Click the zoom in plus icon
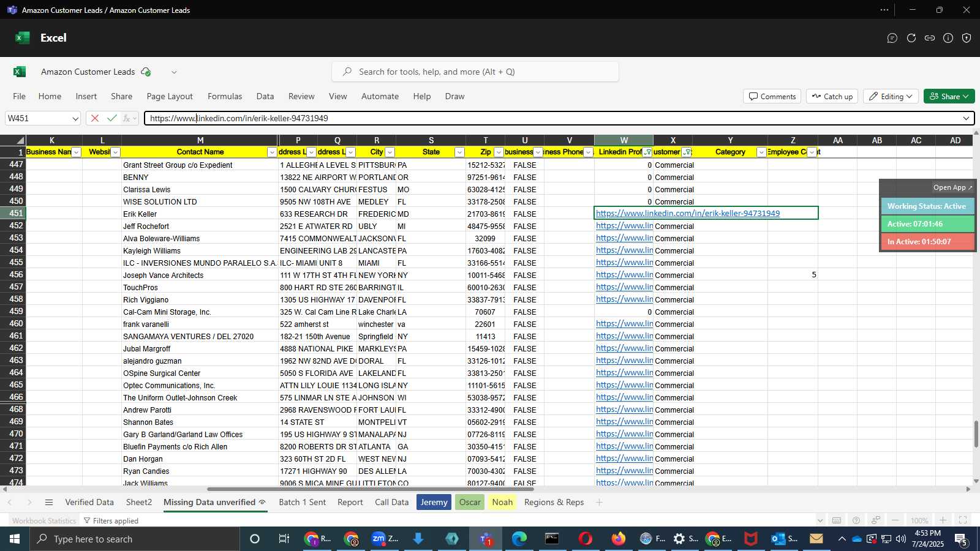Image resolution: width=980 pixels, height=551 pixels. pos(943,520)
